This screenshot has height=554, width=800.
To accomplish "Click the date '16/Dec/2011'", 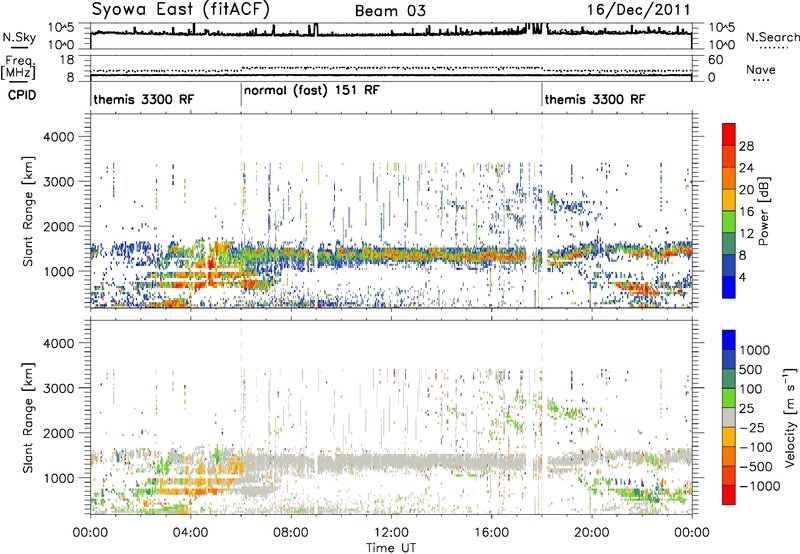I will (x=638, y=10).
